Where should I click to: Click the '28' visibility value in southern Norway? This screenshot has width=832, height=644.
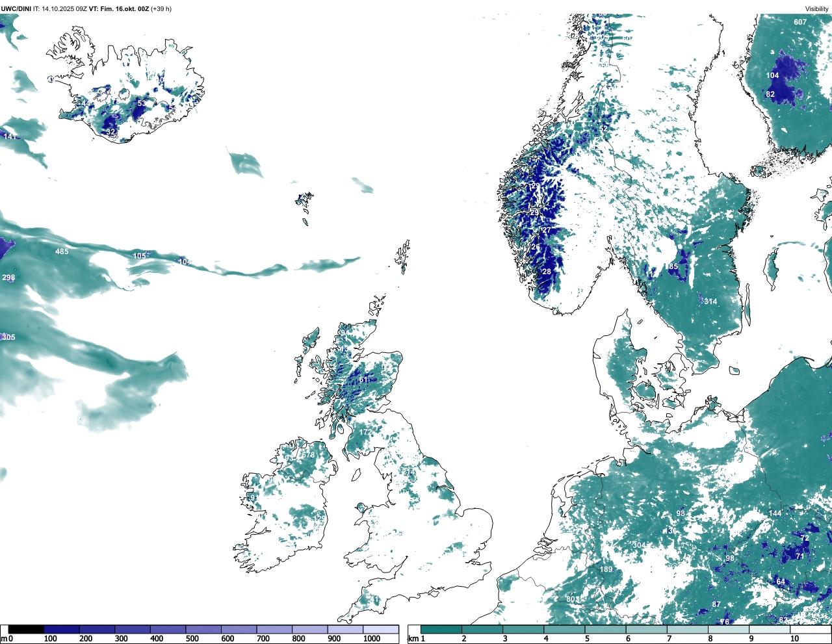(547, 272)
